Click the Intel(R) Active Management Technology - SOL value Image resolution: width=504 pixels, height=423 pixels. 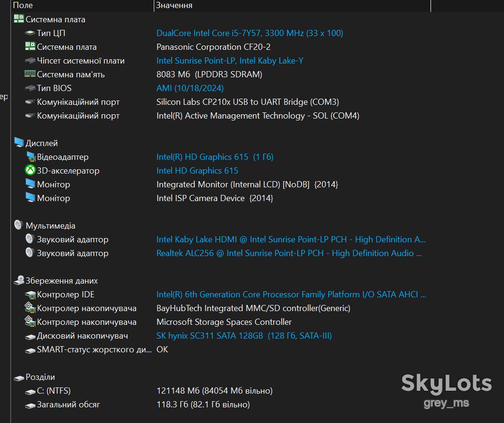(x=258, y=116)
